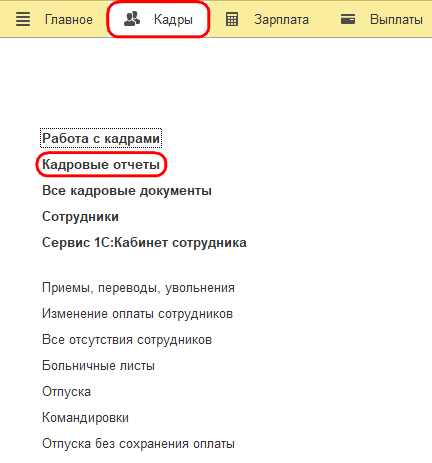Open Кадровые отчеты link

click(x=101, y=164)
